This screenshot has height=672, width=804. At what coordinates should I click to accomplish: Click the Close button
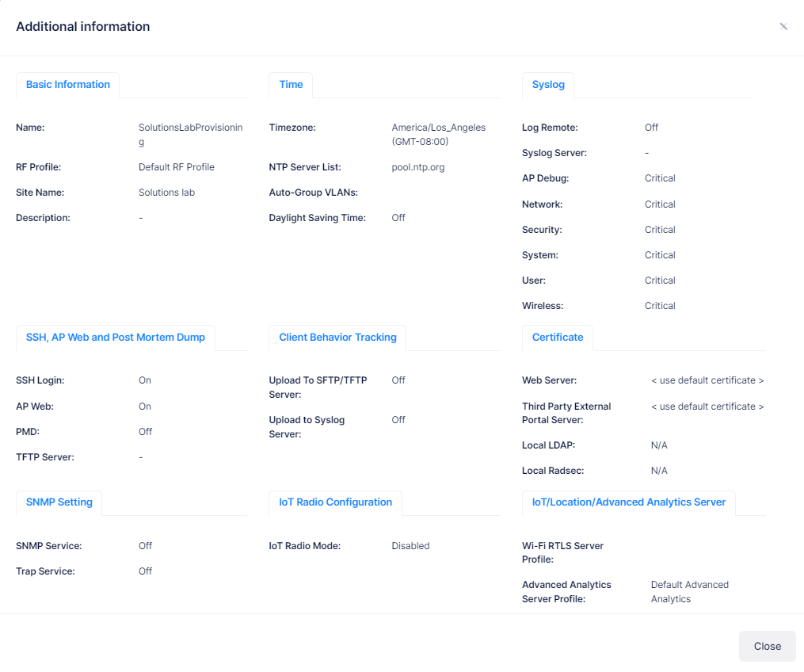click(767, 646)
